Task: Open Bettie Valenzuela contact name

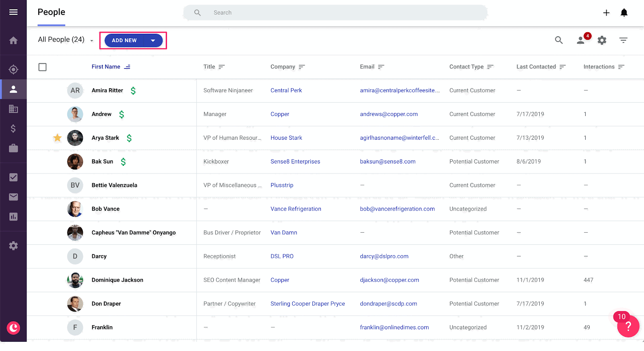Action: coord(114,186)
